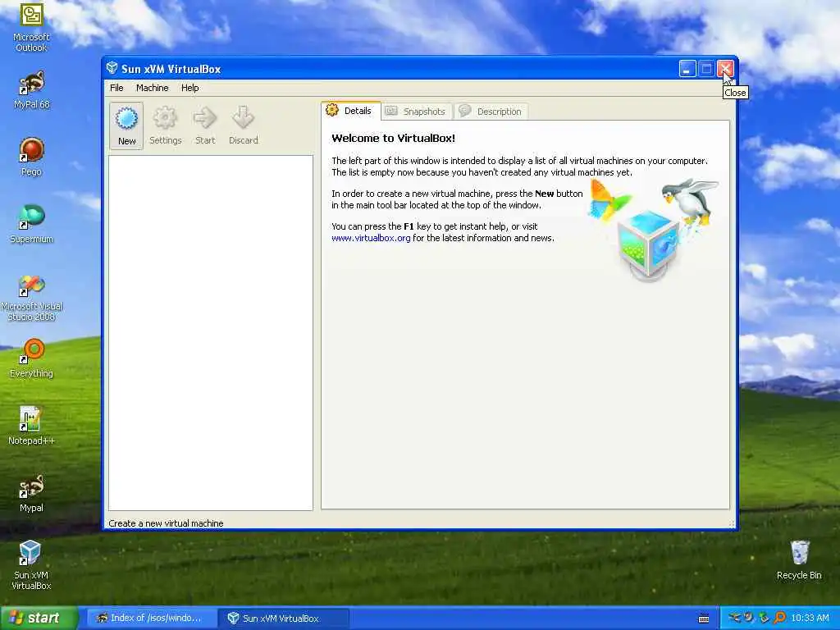840x630 pixels.
Task: Click the safely remove hardware tray icon
Action: [765, 619]
